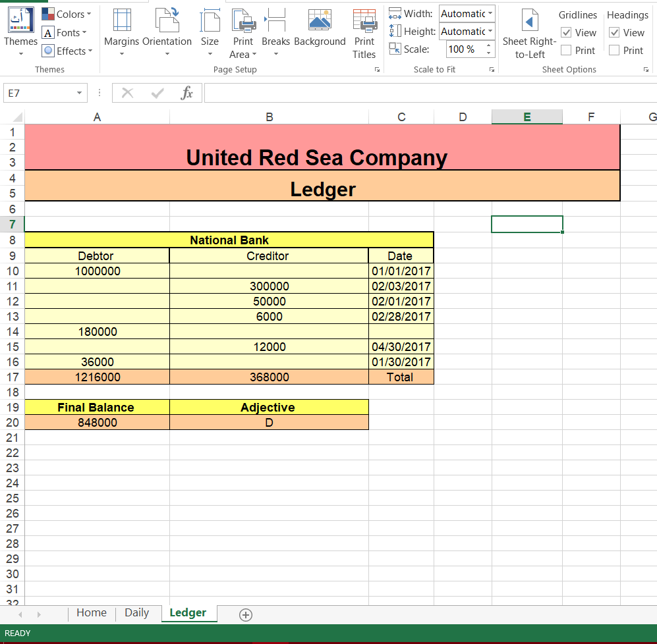Open the page Breaks menu
The width and height of the screenshot is (657, 644).
click(275, 33)
